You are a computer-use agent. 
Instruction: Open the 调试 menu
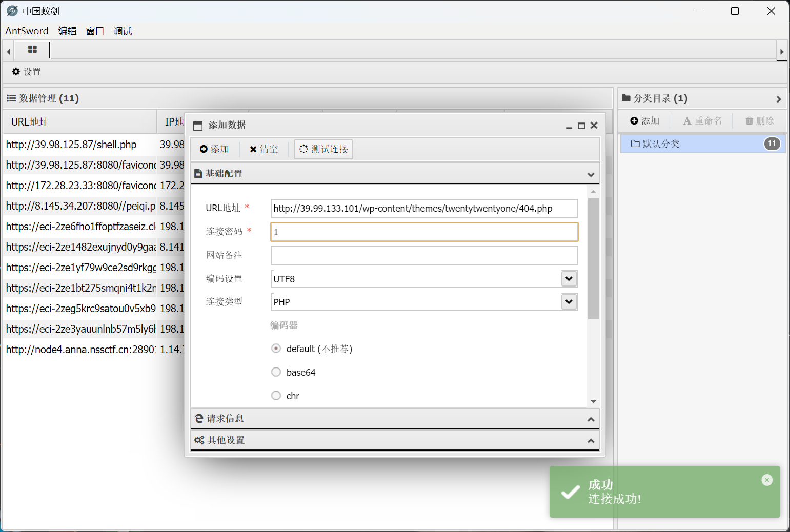click(123, 31)
